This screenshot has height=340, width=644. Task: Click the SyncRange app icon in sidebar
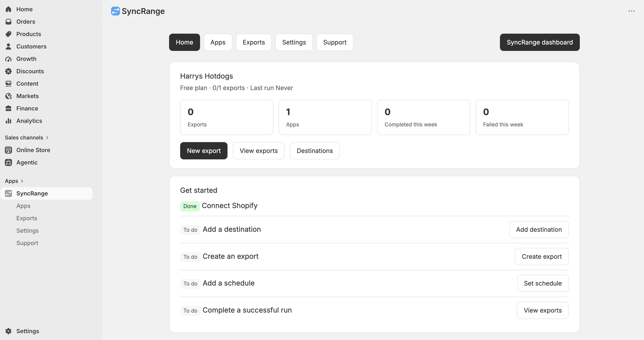(x=8, y=193)
